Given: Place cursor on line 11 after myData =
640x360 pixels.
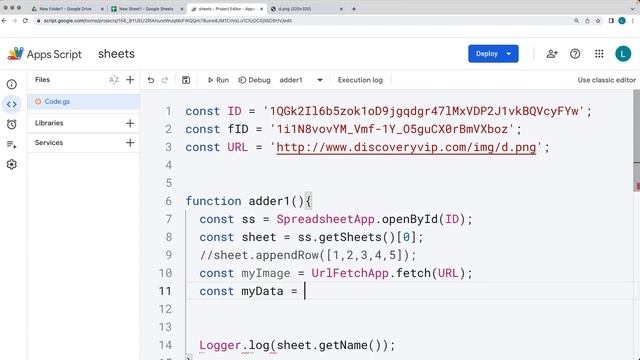Looking at the screenshot, I should tap(305, 291).
